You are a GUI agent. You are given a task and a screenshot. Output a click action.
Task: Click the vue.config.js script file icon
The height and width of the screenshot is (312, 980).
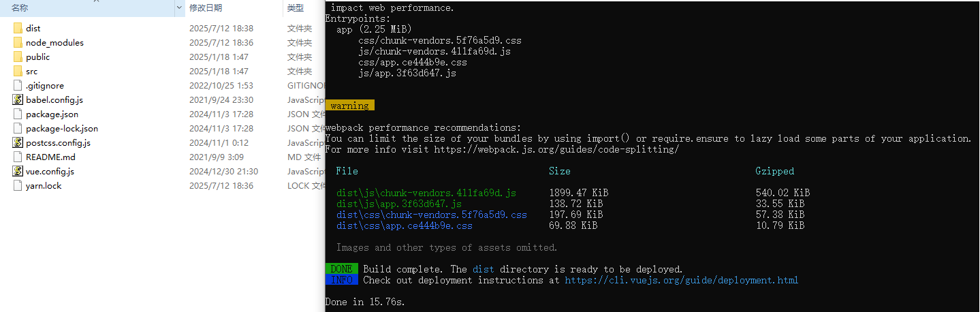point(18,172)
